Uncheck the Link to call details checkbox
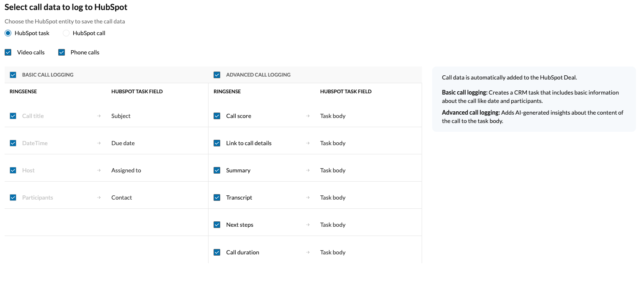The height and width of the screenshot is (282, 644). click(217, 143)
